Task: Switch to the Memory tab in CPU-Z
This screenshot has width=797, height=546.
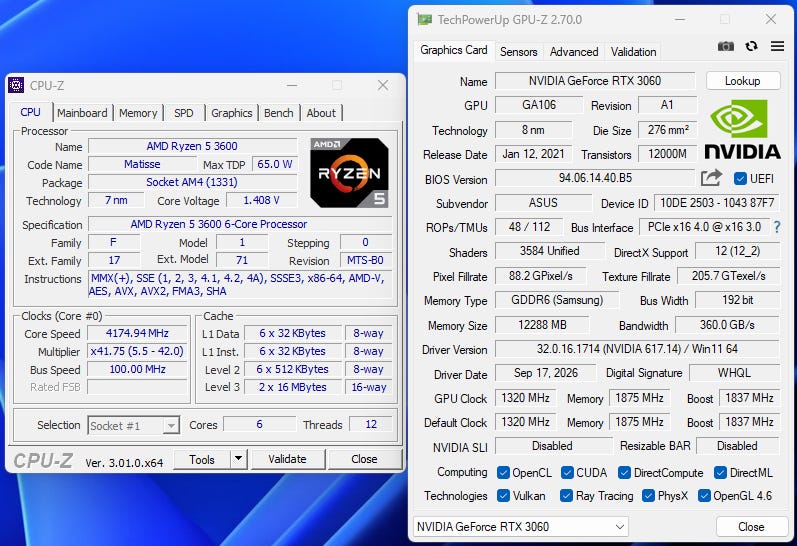Action: click(138, 113)
